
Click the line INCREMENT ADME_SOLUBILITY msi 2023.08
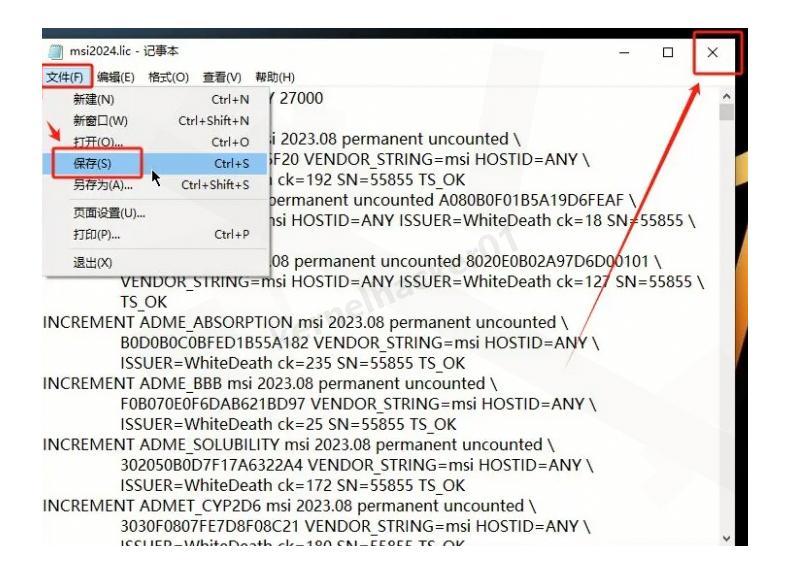click(299, 444)
